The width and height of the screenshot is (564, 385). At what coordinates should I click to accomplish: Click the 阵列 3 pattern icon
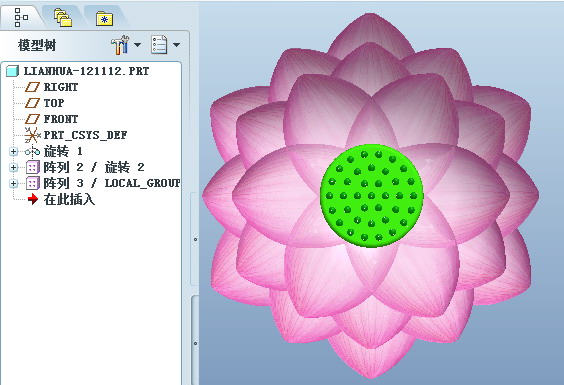[33, 184]
